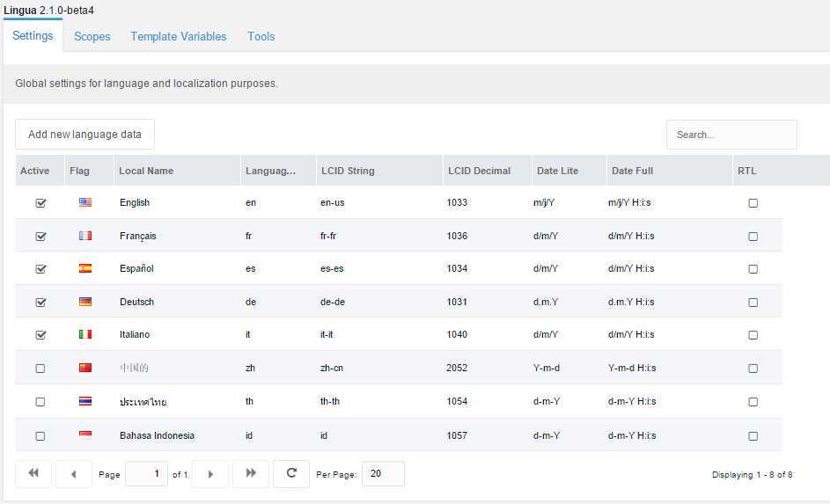Sort by Date Full column

(670, 171)
